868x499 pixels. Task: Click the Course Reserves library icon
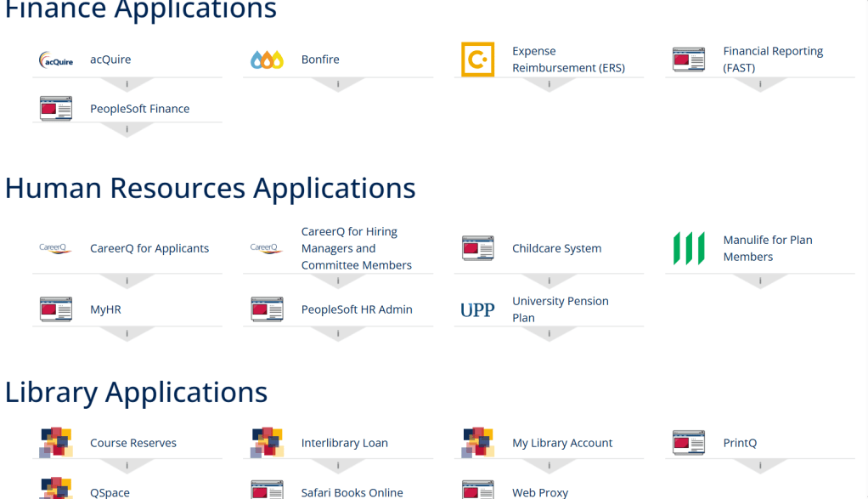[56, 443]
